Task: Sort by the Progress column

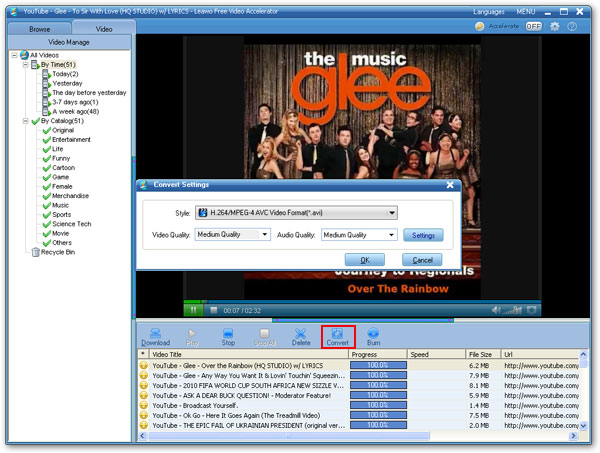Action: pos(378,354)
